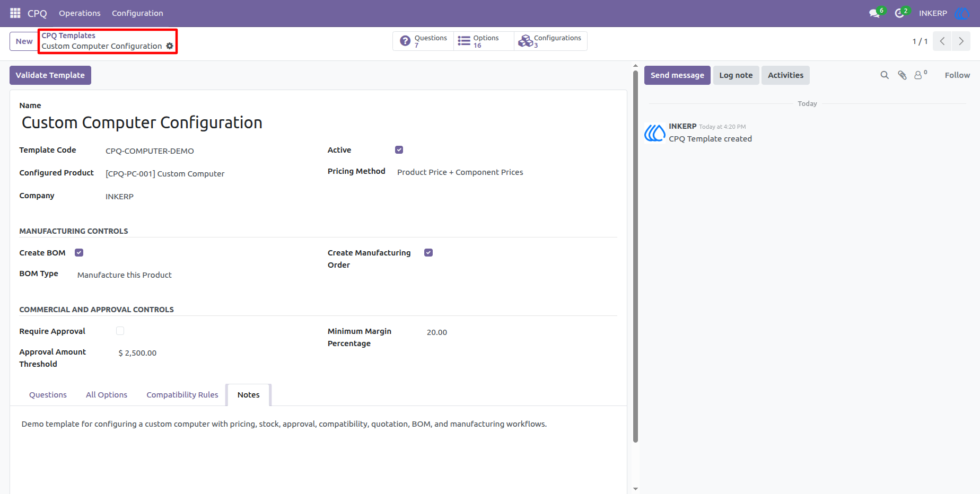
Task: Open the Configuration menu
Action: click(x=137, y=13)
